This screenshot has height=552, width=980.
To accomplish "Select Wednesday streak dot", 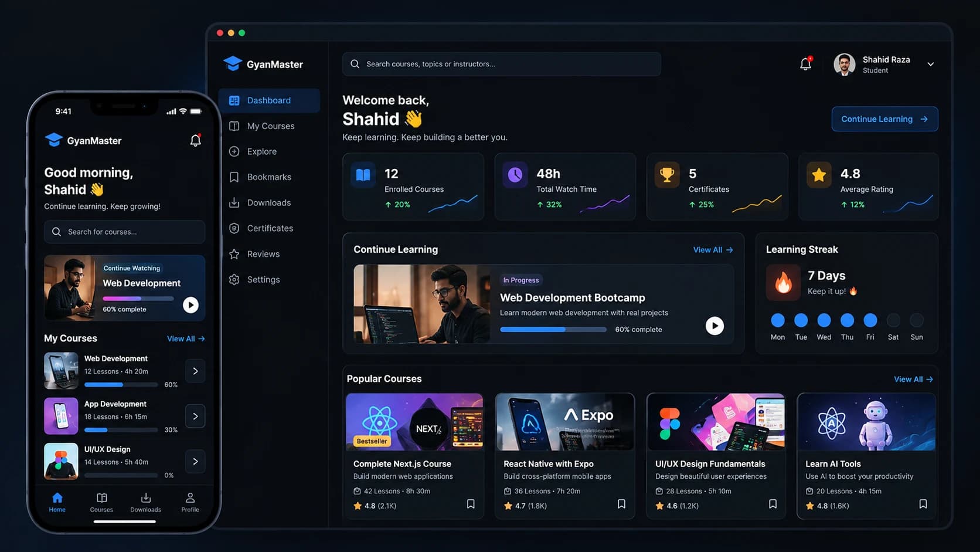I will click(824, 320).
